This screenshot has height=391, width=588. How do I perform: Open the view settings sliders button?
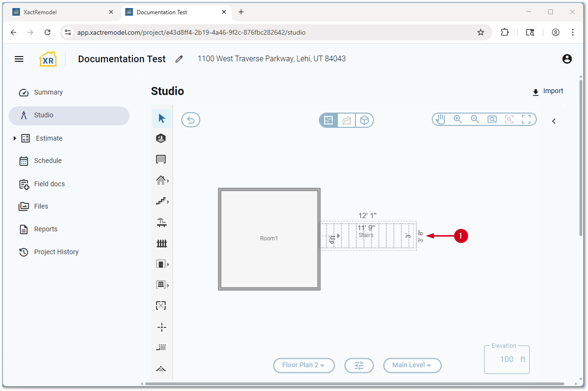click(359, 365)
